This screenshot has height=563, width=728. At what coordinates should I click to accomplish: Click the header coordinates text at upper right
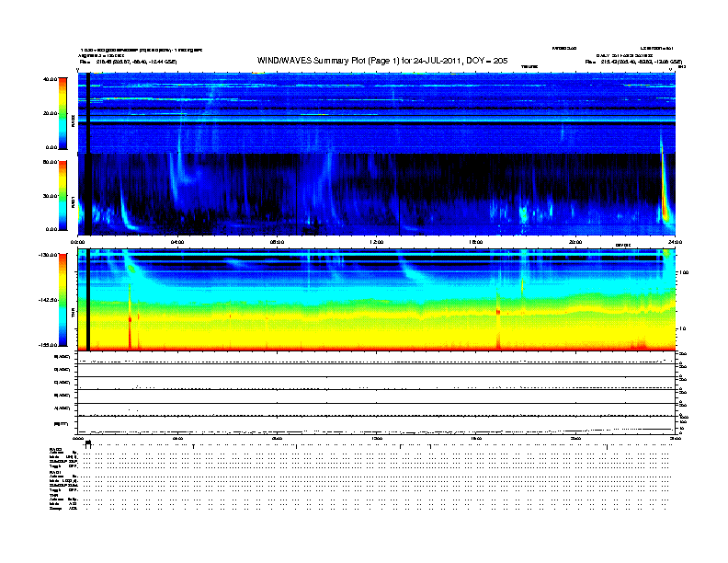633,62
